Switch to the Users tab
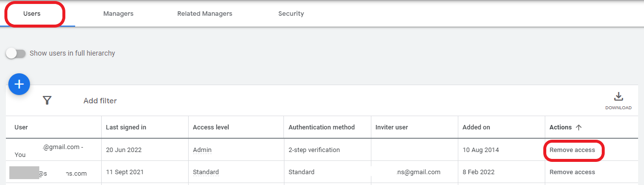 (32, 14)
